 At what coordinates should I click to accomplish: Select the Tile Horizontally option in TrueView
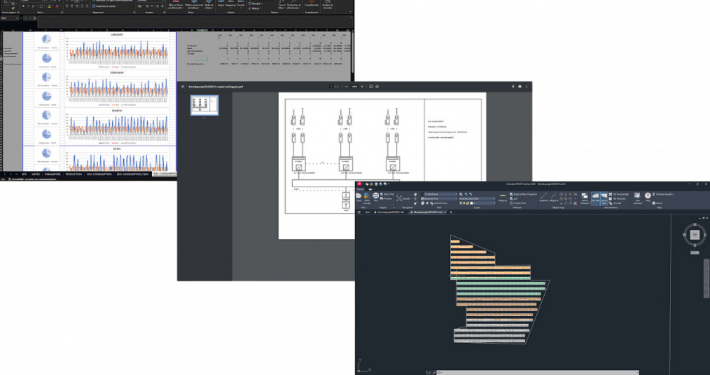(x=619, y=194)
